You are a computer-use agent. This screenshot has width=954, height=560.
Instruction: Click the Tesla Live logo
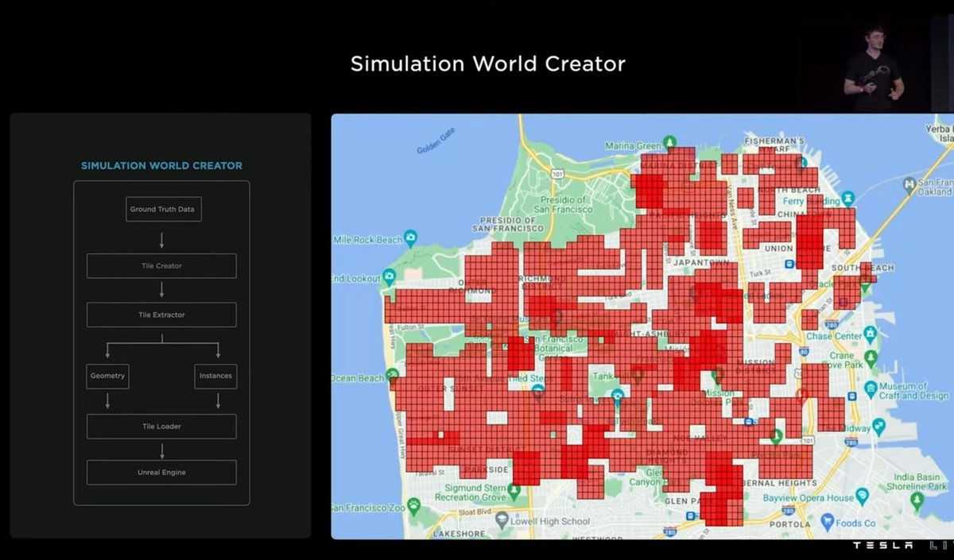pos(902,546)
